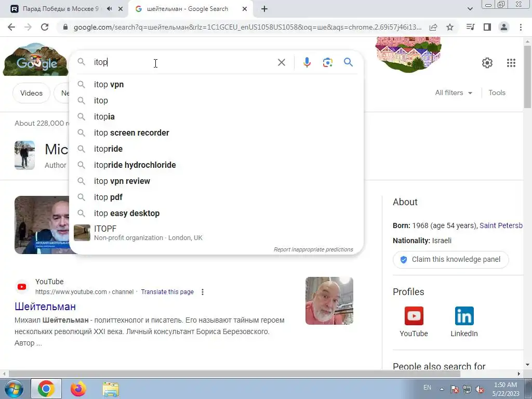The height and width of the screenshot is (399, 532).
Task: Open Google quick settings gear
Action: pos(487,63)
